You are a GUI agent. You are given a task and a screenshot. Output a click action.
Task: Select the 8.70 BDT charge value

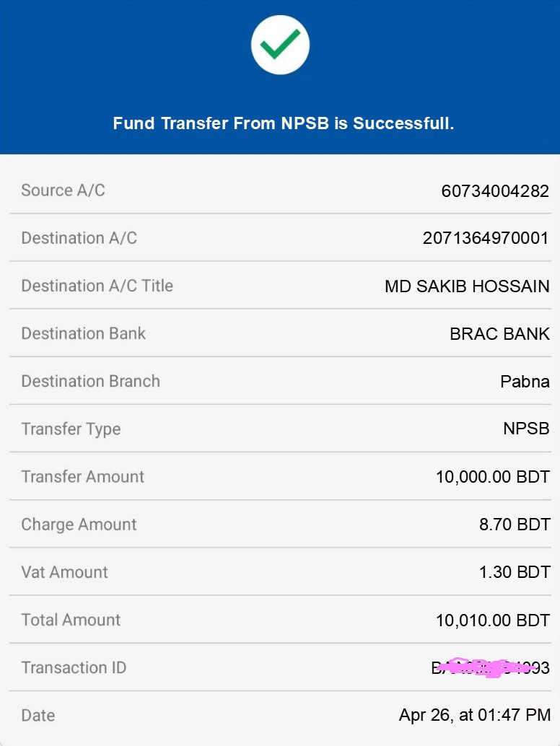514,525
